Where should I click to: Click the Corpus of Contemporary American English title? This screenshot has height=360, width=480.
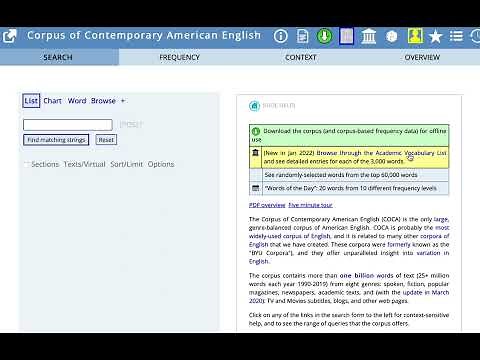click(144, 35)
